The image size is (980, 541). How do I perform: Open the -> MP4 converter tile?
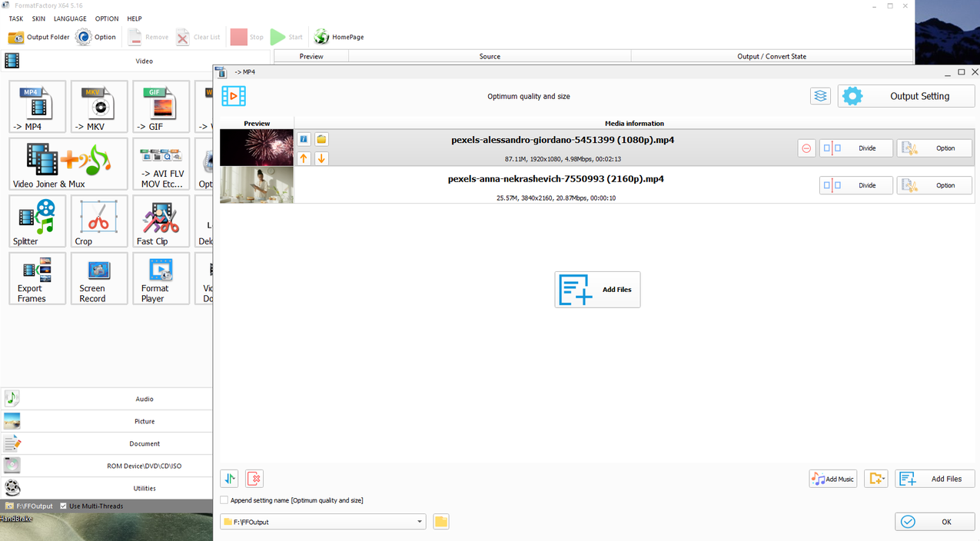37,107
